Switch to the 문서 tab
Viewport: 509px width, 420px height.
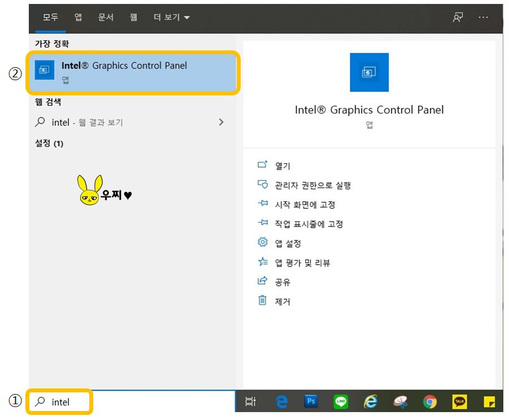click(106, 17)
